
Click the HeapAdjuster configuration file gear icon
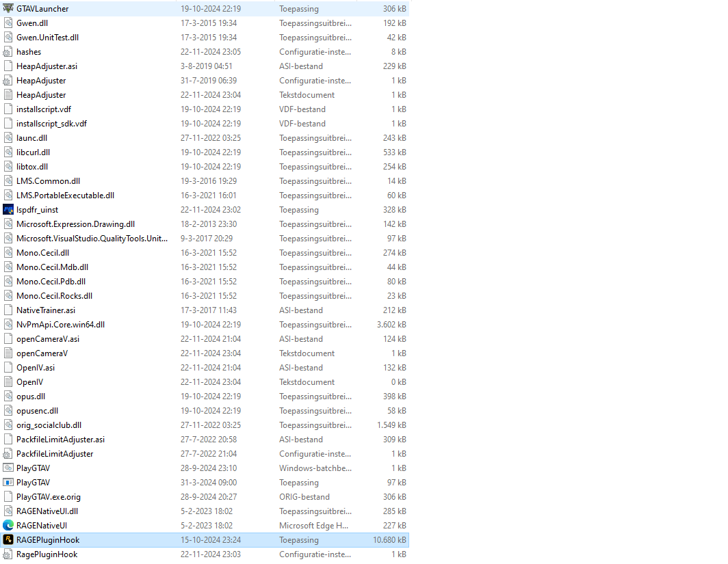pyautogui.click(x=8, y=80)
